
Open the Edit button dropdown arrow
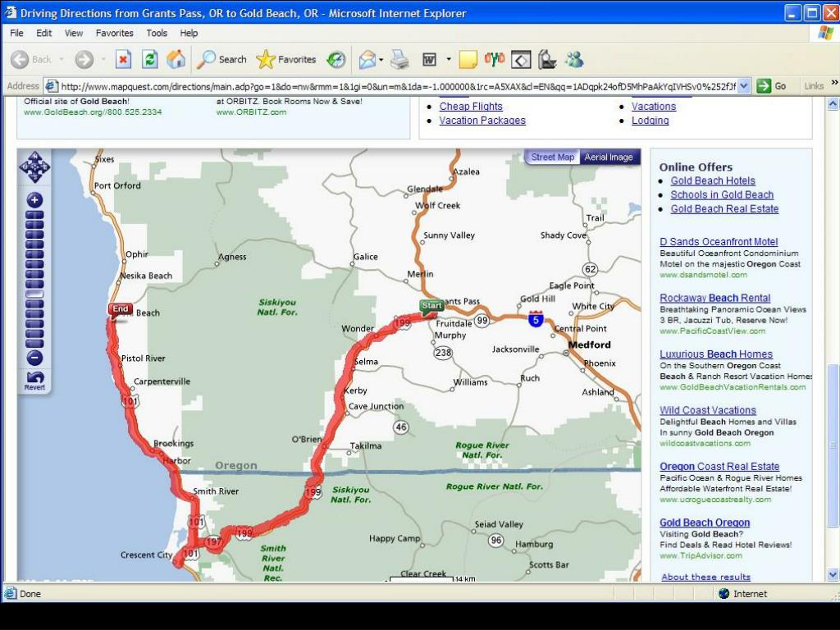click(449, 59)
